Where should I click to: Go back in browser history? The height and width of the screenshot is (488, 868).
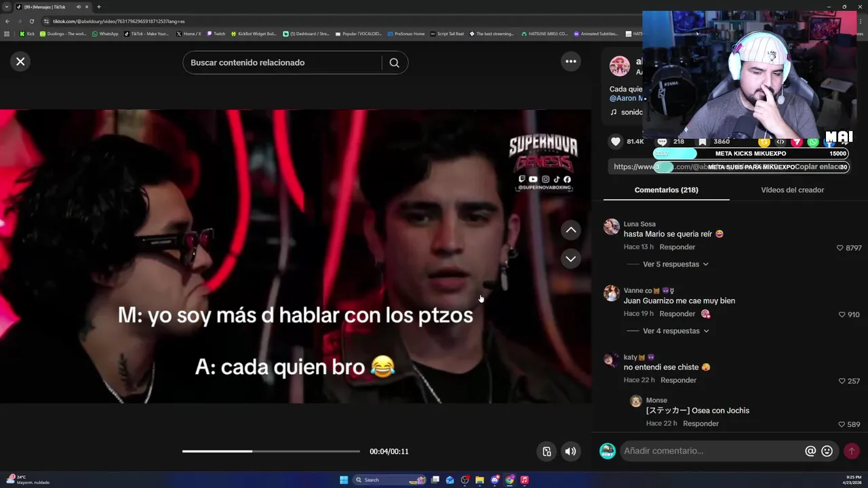(x=7, y=21)
